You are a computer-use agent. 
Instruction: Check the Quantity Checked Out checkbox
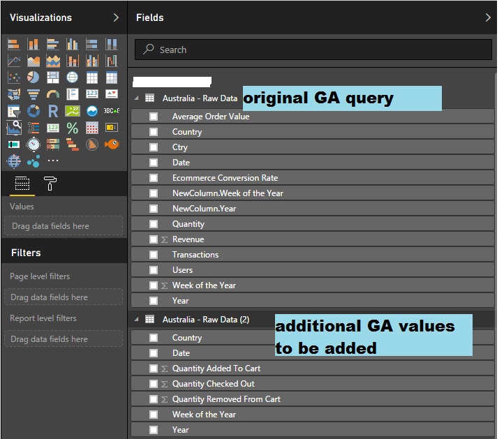click(154, 384)
